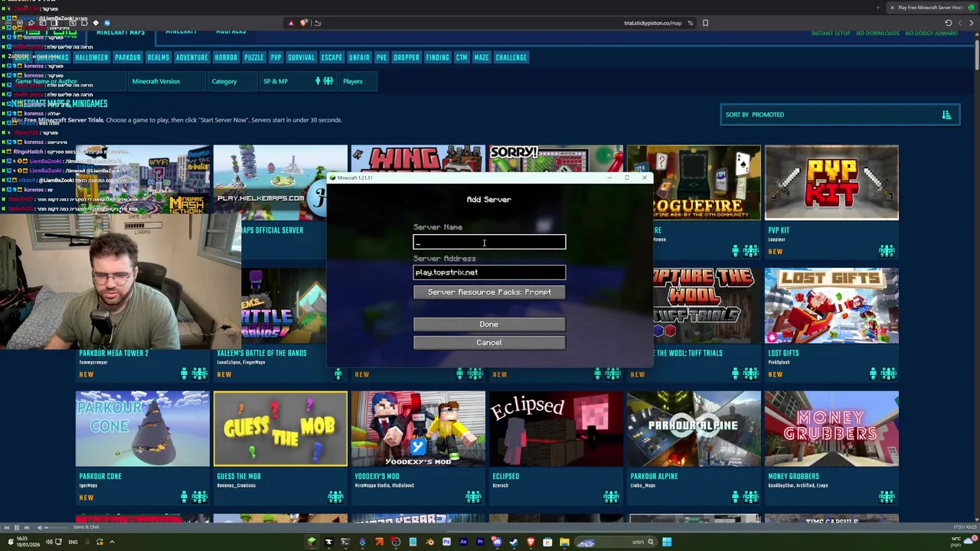Click the Parkour Mega Tower 2 title link
Image resolution: width=980 pixels, height=551 pixels.
(114, 354)
